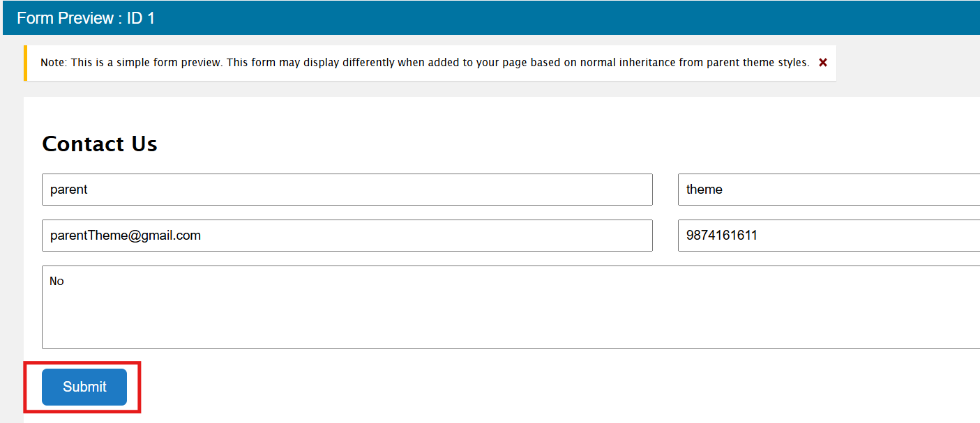The width and height of the screenshot is (980, 423).
Task: Click inside the message textarea containing 'No'
Action: [x=511, y=307]
